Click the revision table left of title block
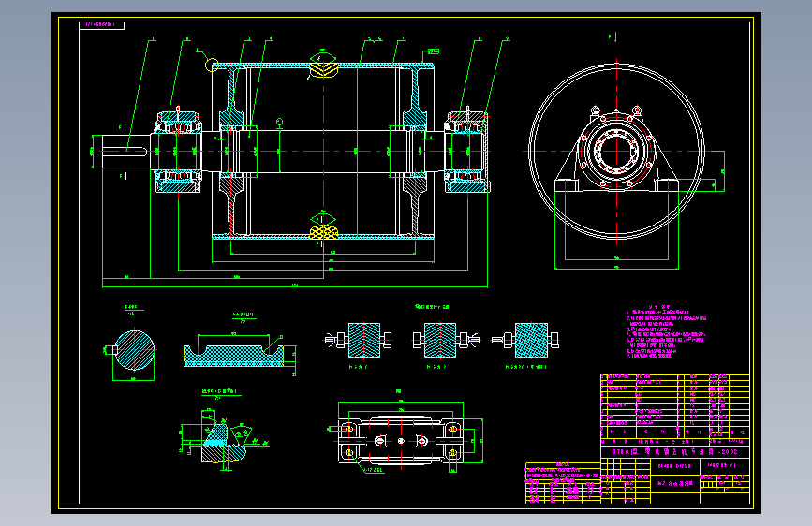Image resolution: width=812 pixels, height=526 pixels. [x=563, y=483]
